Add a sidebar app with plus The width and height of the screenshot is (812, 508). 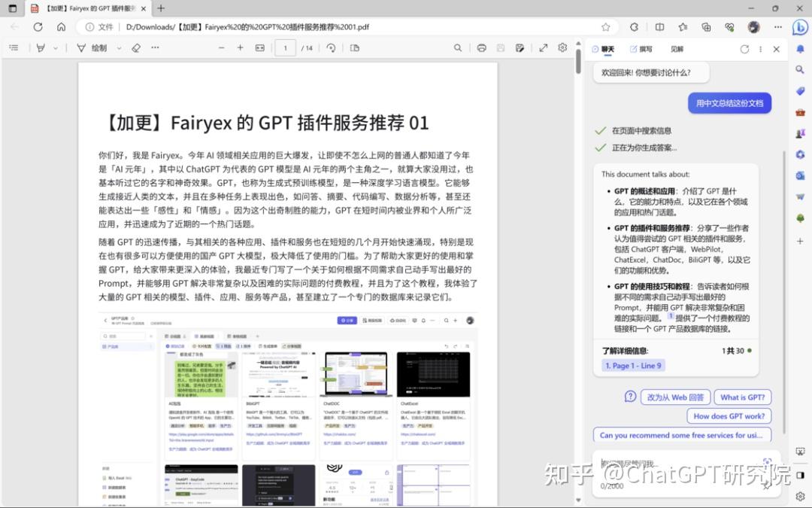tap(800, 241)
